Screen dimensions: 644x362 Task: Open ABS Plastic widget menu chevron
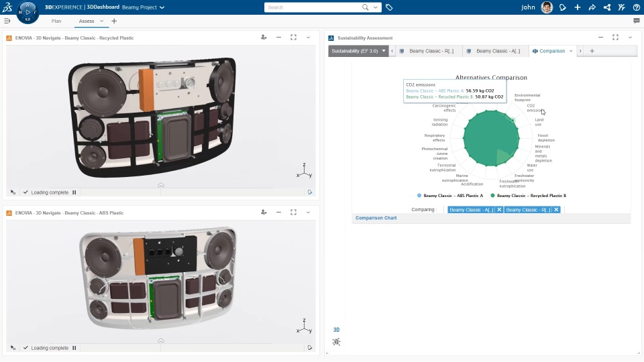click(308, 213)
